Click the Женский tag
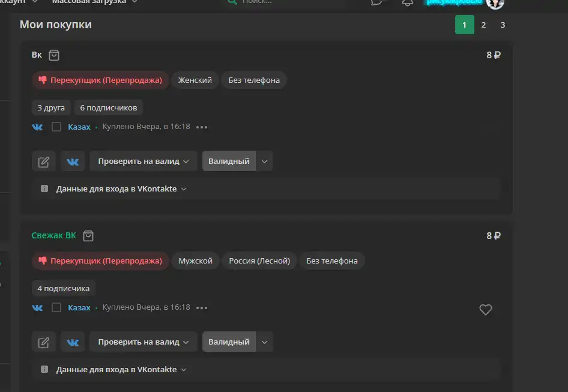The height and width of the screenshot is (392, 568). point(195,80)
